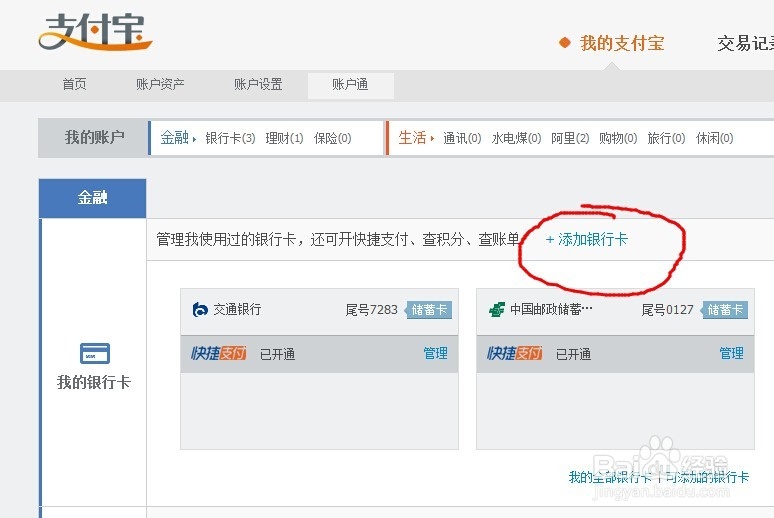The height and width of the screenshot is (518, 774).
Task: Open 水电煤(0) link
Action: click(x=516, y=138)
